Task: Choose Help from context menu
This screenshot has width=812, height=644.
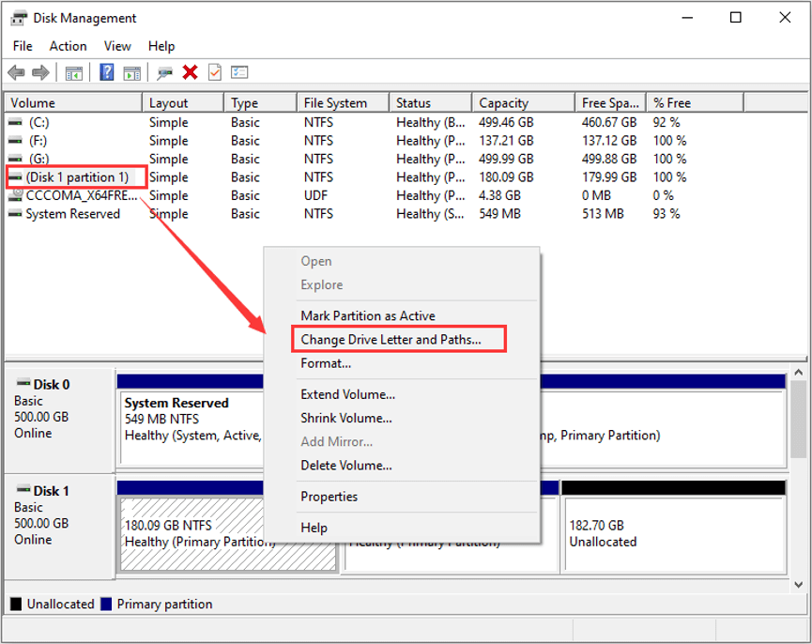Action: tap(402, 528)
